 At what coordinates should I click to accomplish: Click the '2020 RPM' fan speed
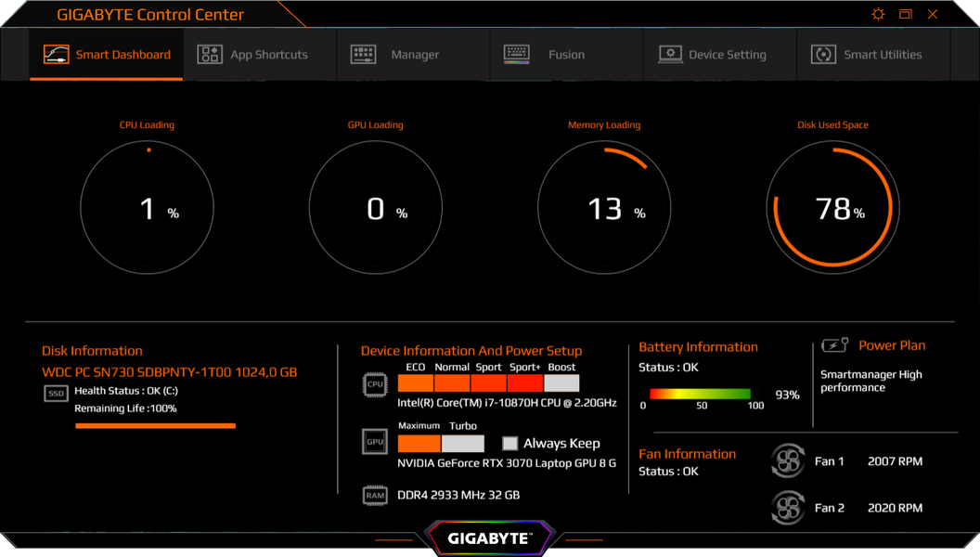895,508
